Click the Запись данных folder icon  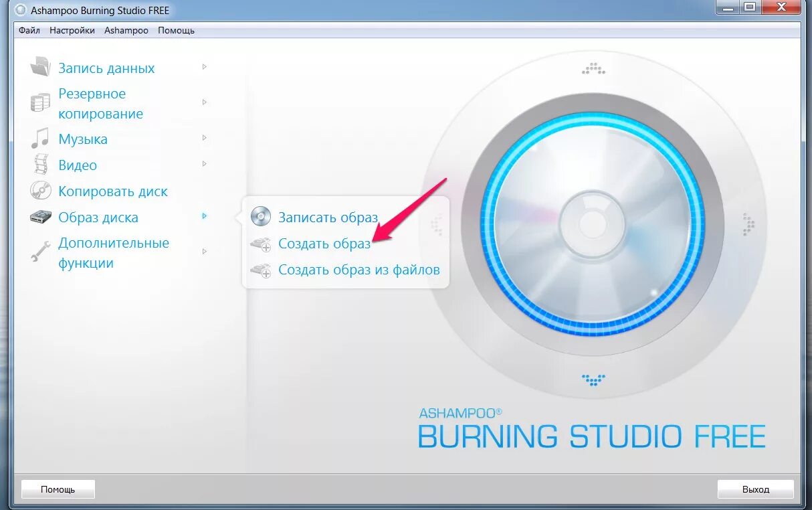coord(40,67)
